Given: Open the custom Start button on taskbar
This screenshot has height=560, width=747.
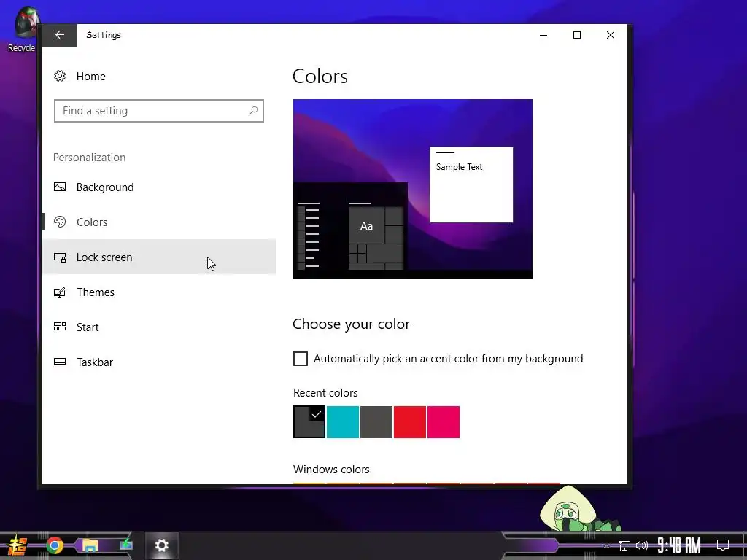Looking at the screenshot, I should [x=18, y=545].
